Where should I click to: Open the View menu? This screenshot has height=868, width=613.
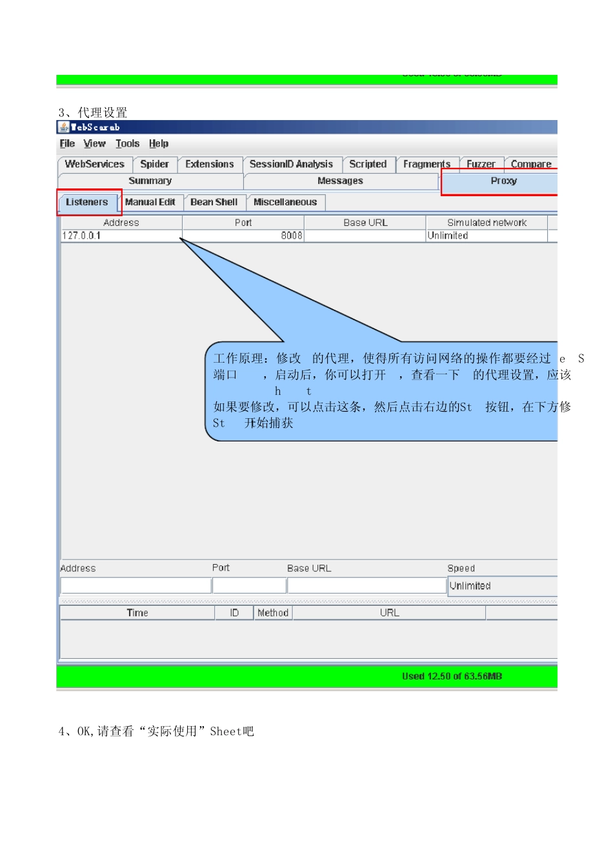[94, 144]
